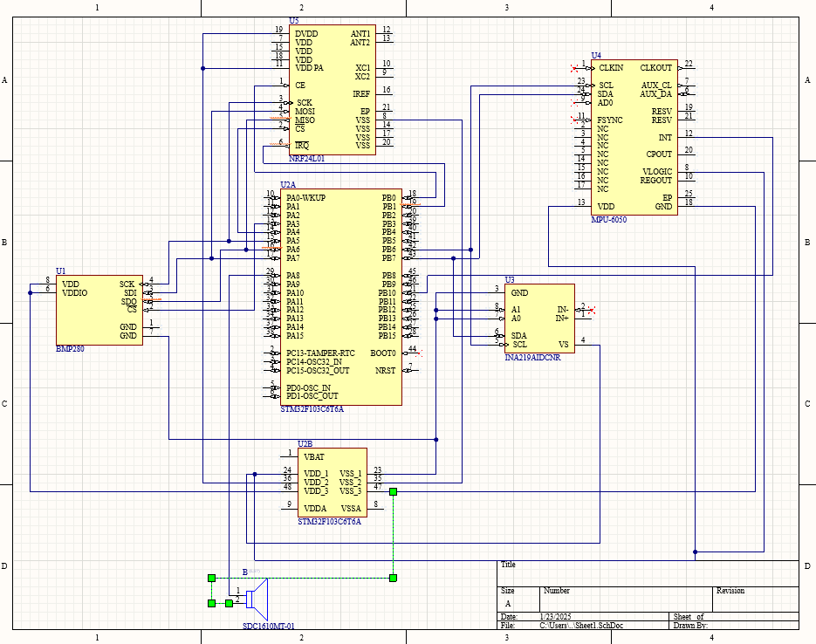The image size is (816, 644).
Task: Select the MPU-6050 component name
Action: 609,220
